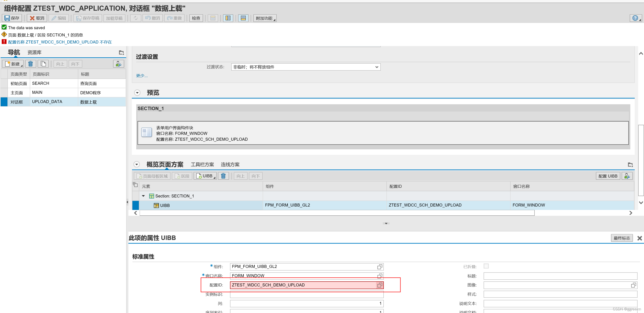Switch to the 工具栏方案 tab

(202, 164)
